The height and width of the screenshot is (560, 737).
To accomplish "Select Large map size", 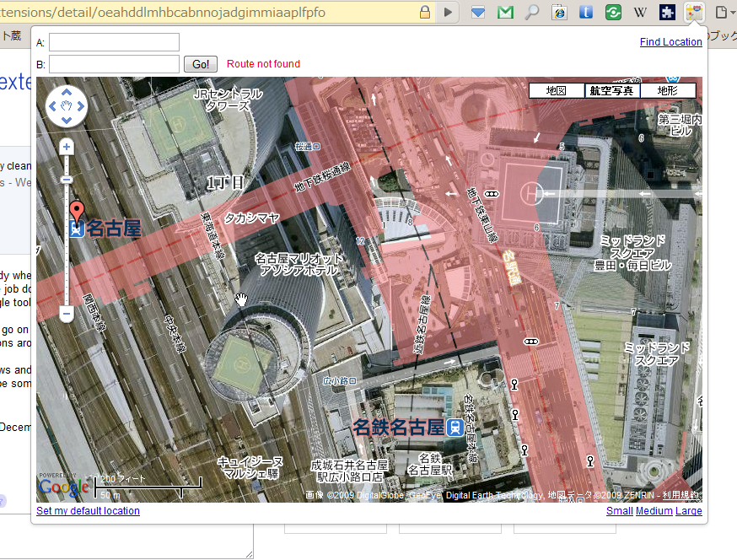I will coord(689,511).
